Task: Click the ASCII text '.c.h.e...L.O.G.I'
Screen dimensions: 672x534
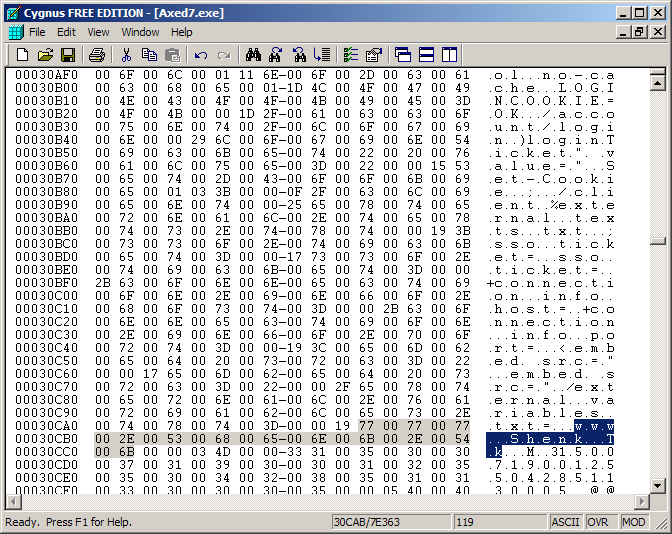Action: coord(551,88)
